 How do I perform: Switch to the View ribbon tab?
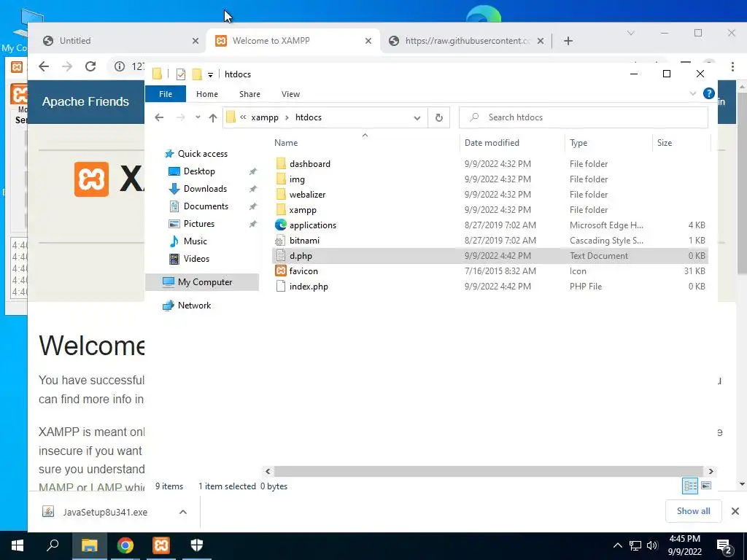(290, 94)
